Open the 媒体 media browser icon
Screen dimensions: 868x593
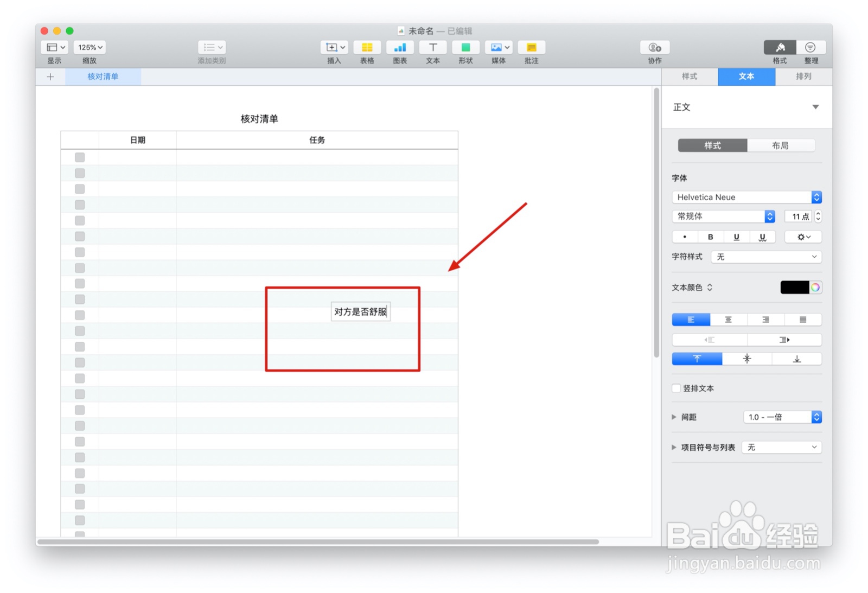(x=497, y=48)
